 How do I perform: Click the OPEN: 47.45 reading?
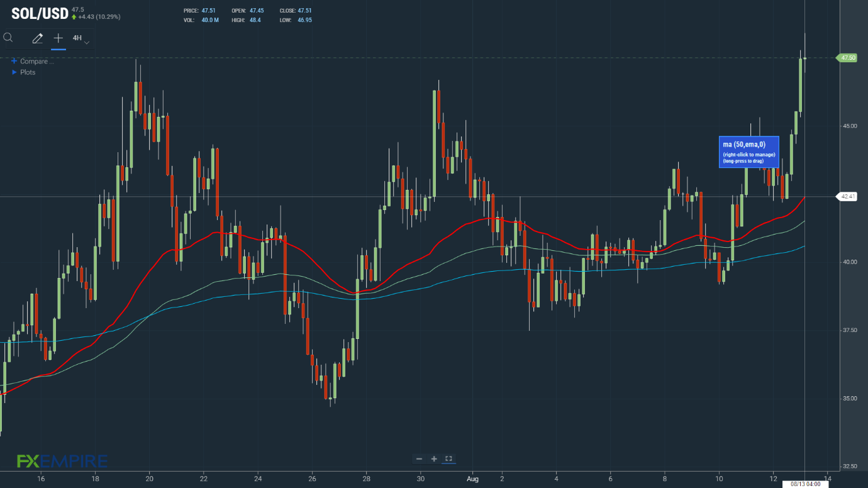pos(248,11)
